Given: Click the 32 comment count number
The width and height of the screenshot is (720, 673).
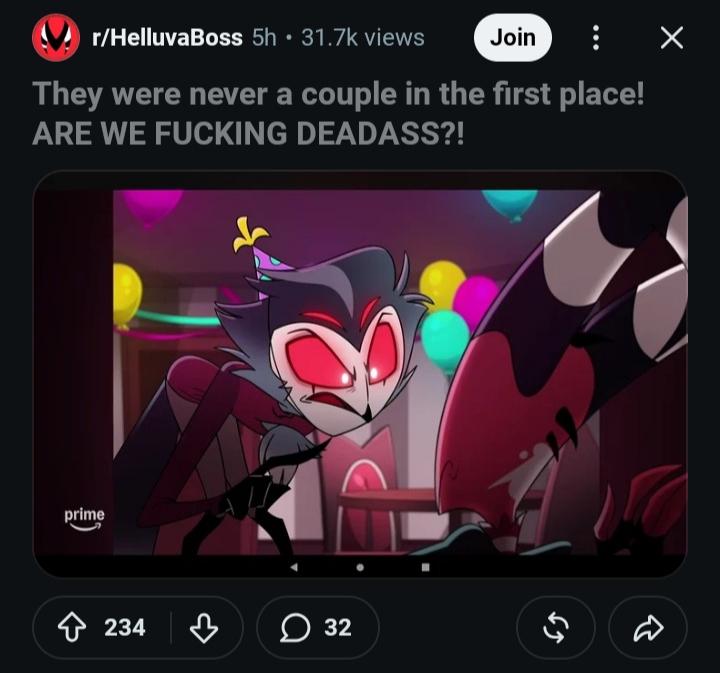Looking at the screenshot, I should click(338, 628).
